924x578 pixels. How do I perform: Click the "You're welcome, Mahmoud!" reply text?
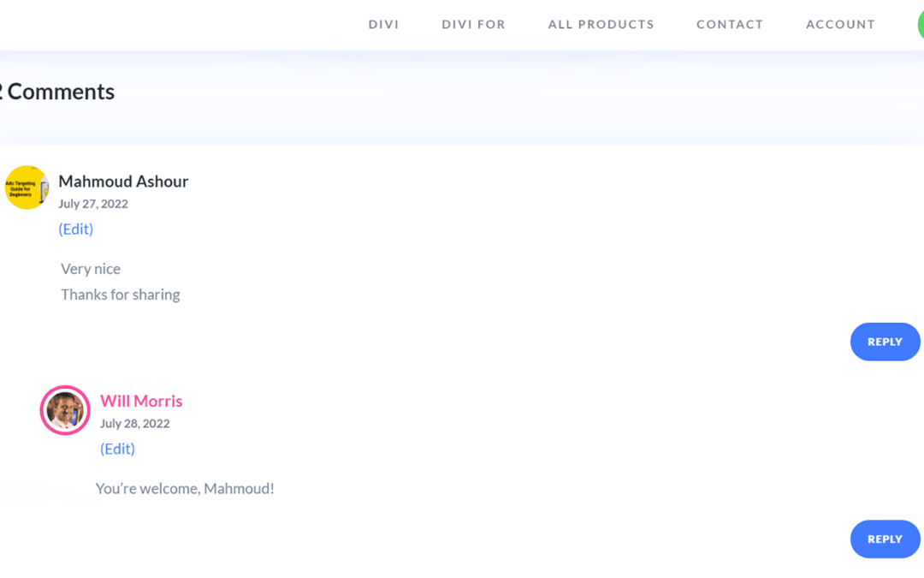(185, 489)
